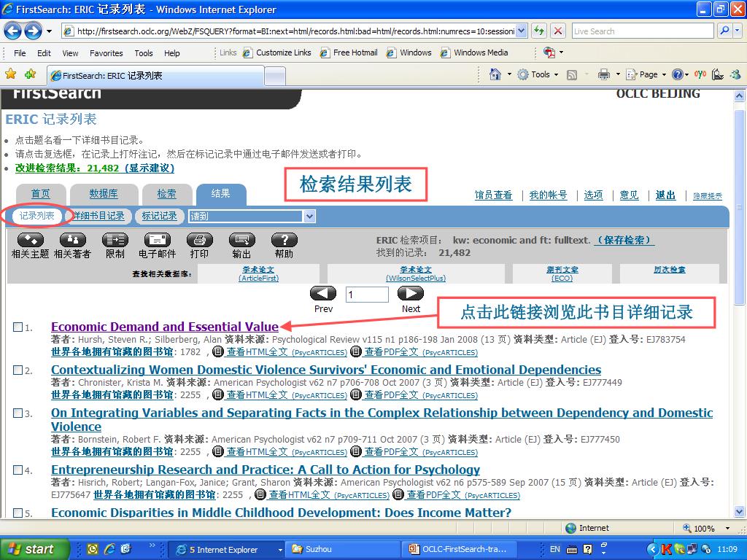747x560 pixels.
Task: Click the Feeds icon in command bar
Action: coord(572,75)
